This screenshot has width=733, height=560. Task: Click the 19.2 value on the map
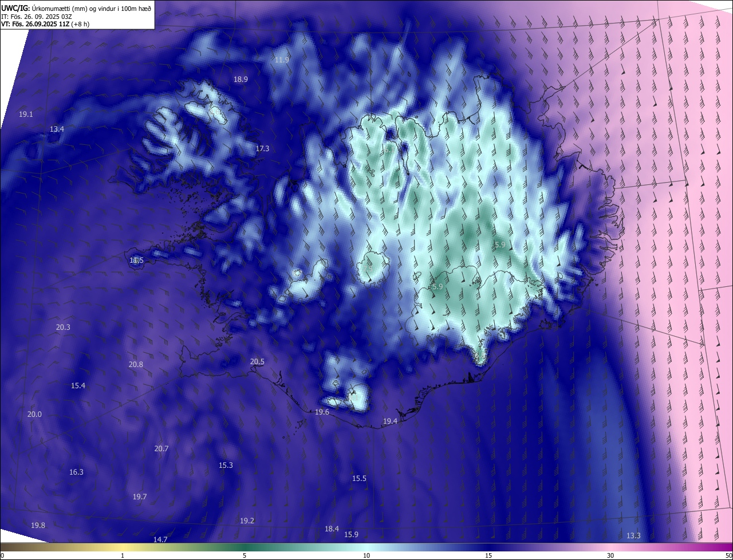coord(247,521)
